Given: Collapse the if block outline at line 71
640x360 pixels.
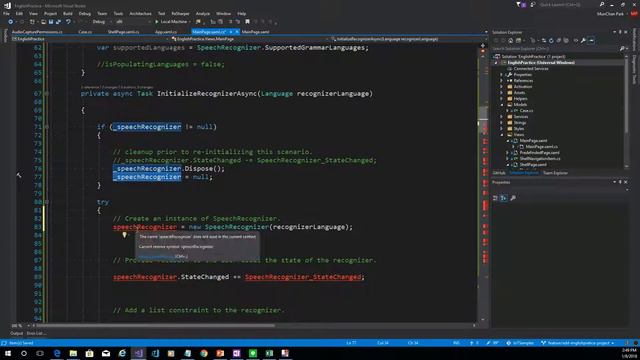Looking at the screenshot, I should coord(47,127).
